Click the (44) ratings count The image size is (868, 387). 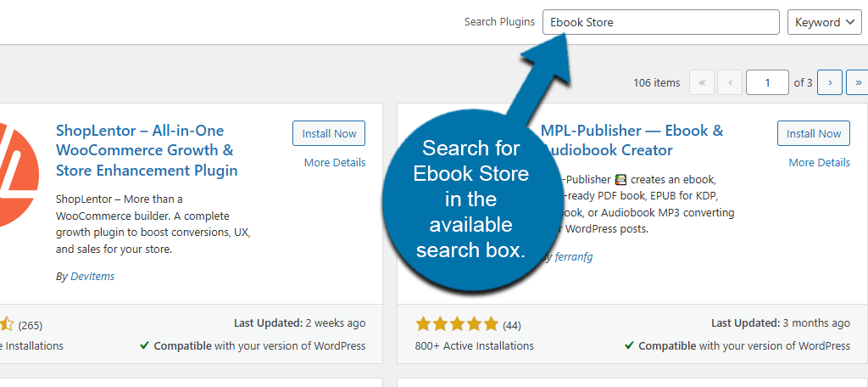click(x=511, y=325)
